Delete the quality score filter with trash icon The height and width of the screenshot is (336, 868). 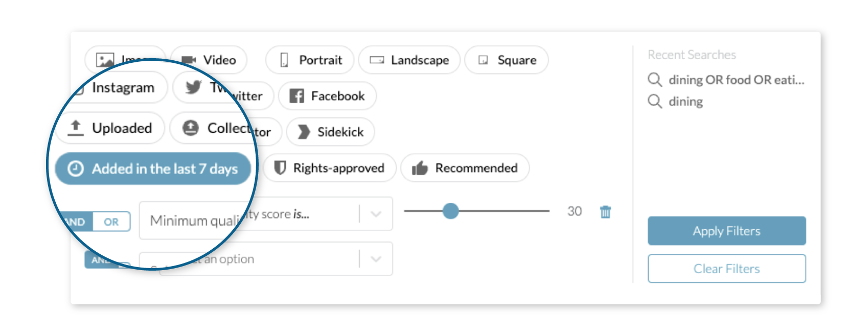(605, 211)
